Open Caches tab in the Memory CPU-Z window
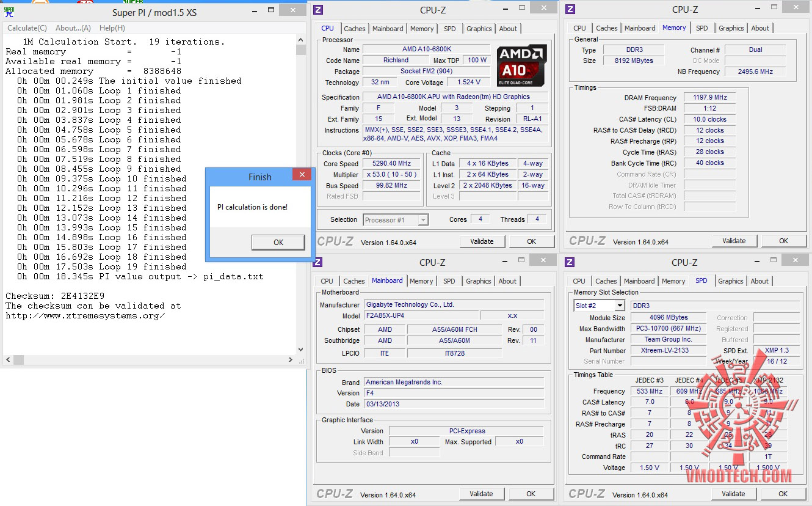 coord(607,28)
